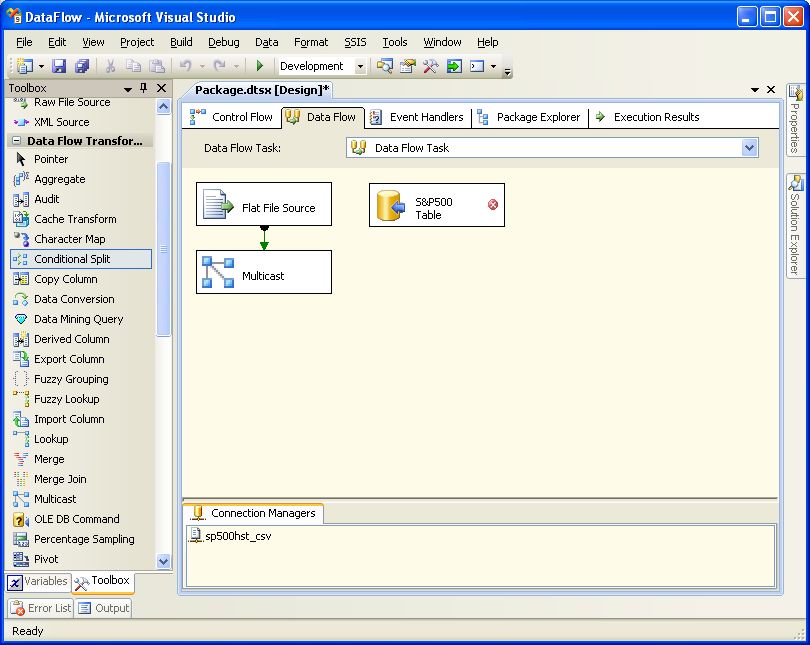Screen dimensions: 810x645
Task: Select OLE DB Command in Toolbox
Action: [81, 519]
